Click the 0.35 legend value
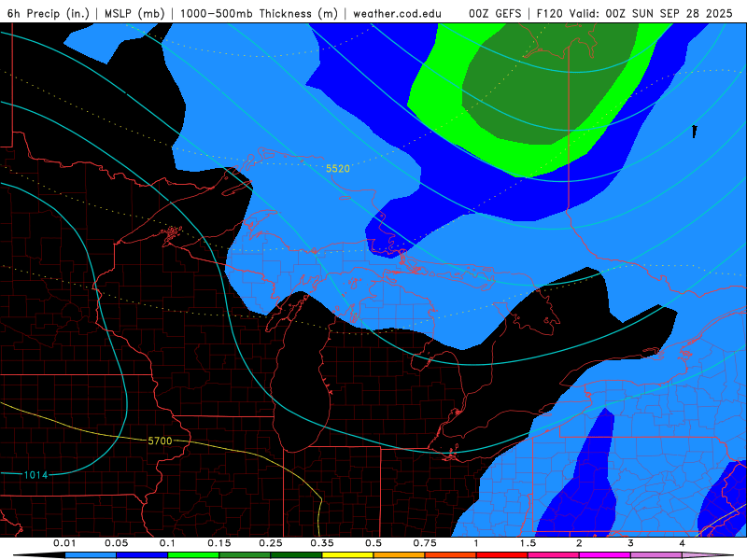Screen dimensions: 747x560 pyautogui.click(x=322, y=543)
